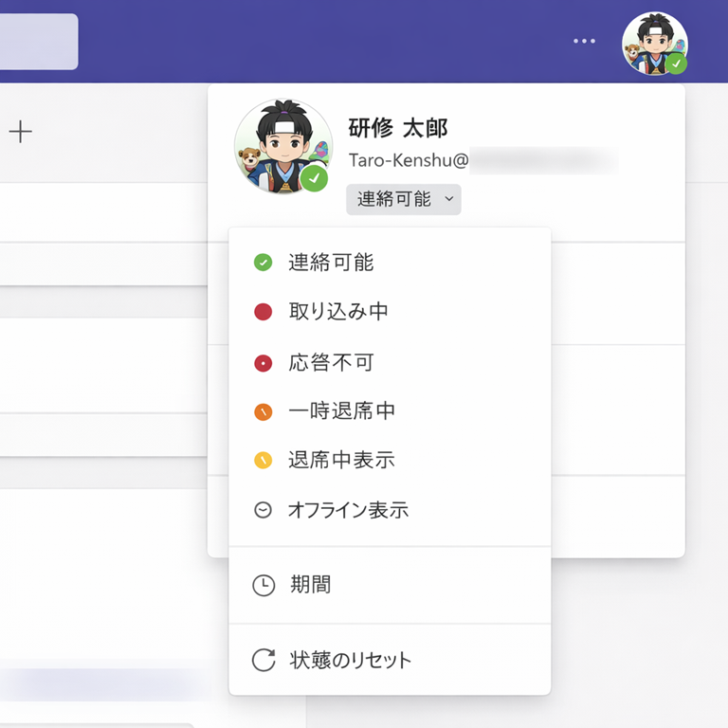The width and height of the screenshot is (728, 728).
Task: Click the clock icon beside 期間
Action: (264, 585)
